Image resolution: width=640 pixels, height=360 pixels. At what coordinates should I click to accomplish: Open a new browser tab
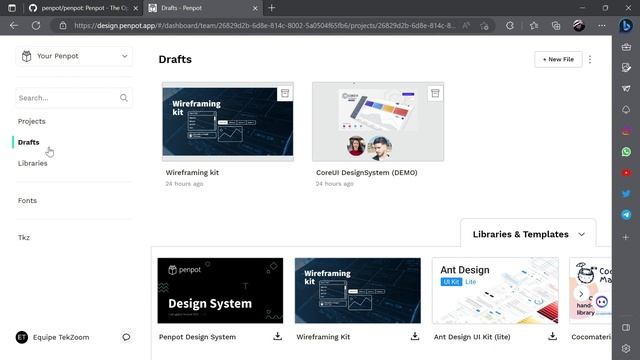coord(272,8)
